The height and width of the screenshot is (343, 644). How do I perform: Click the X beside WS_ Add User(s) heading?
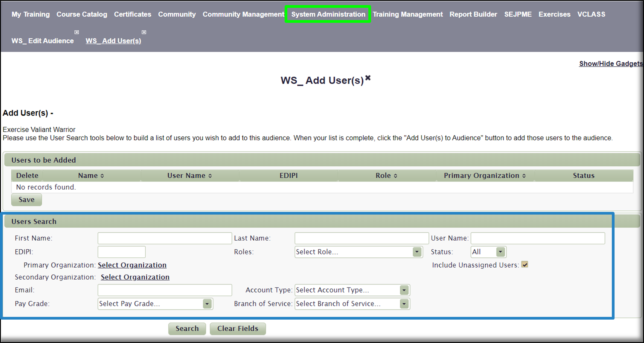click(x=368, y=78)
